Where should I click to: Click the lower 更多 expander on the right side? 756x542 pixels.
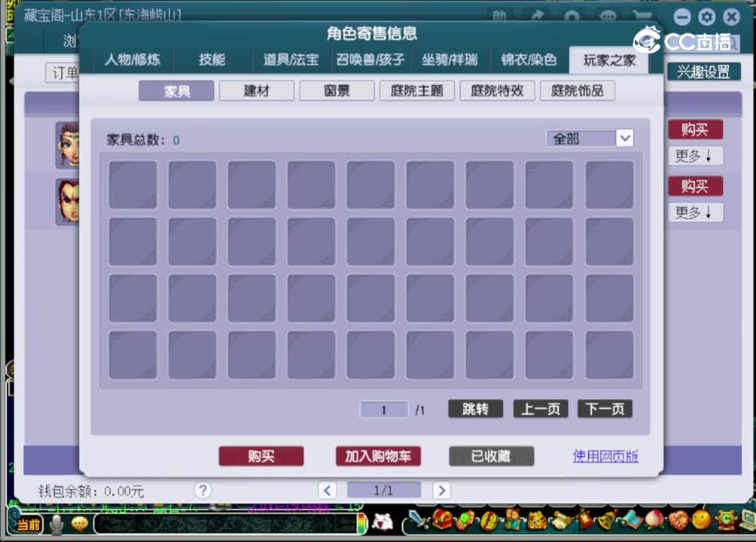[x=695, y=212]
